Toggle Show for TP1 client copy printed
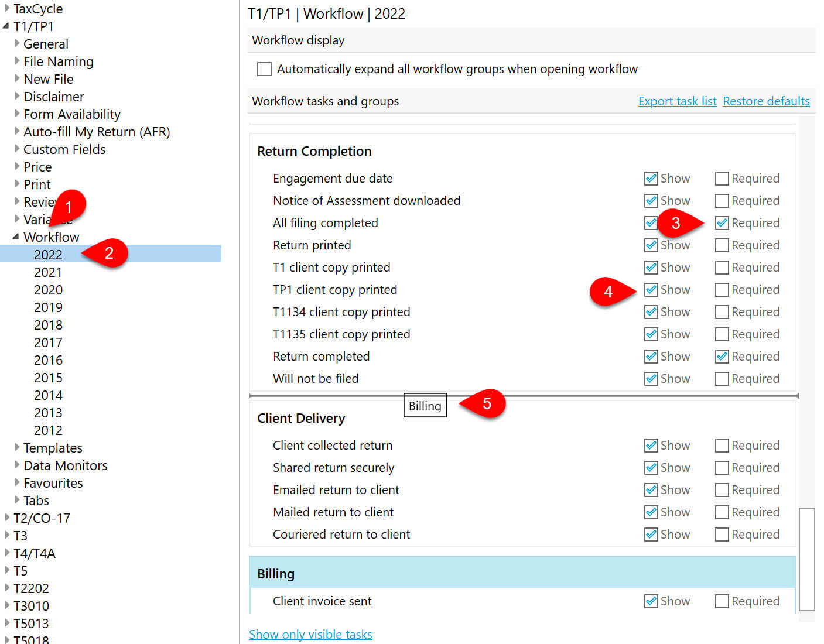The image size is (824, 644). point(651,290)
